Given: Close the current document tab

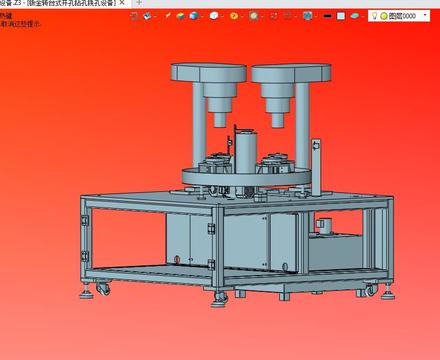Looking at the screenshot, I should 122,3.
